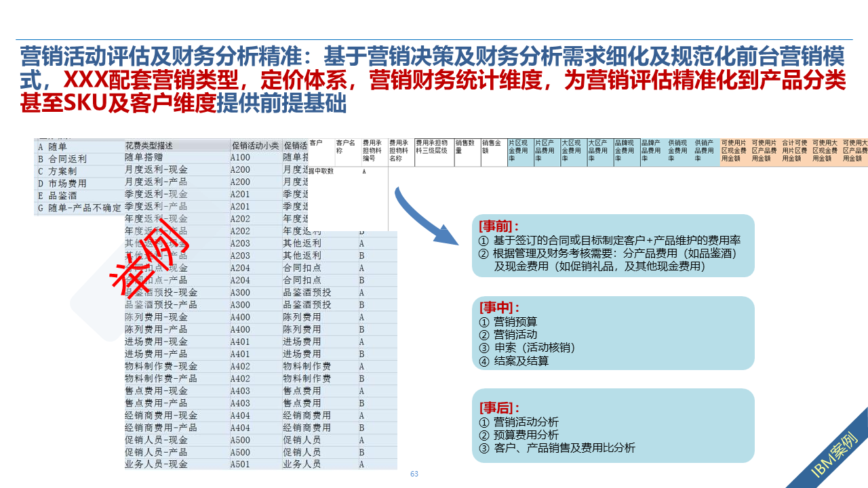Click the line "④ 结案及结算"
The image size is (868, 488).
514,361
